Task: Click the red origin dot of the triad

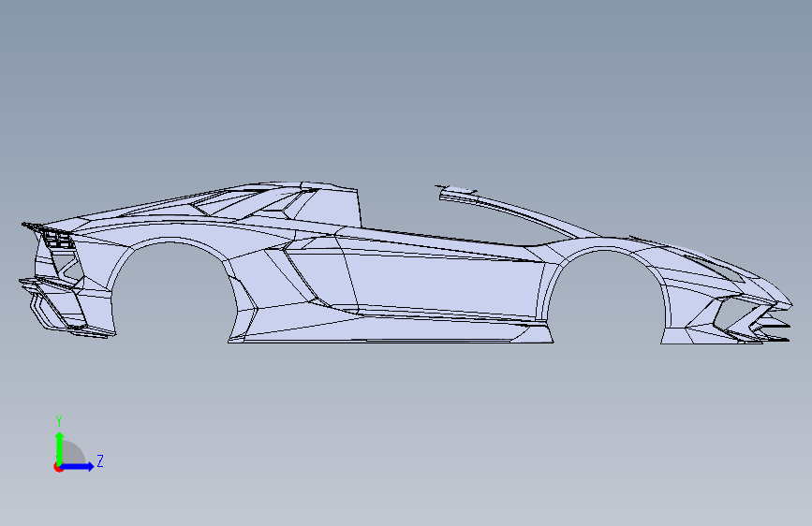Action: pyautogui.click(x=57, y=467)
